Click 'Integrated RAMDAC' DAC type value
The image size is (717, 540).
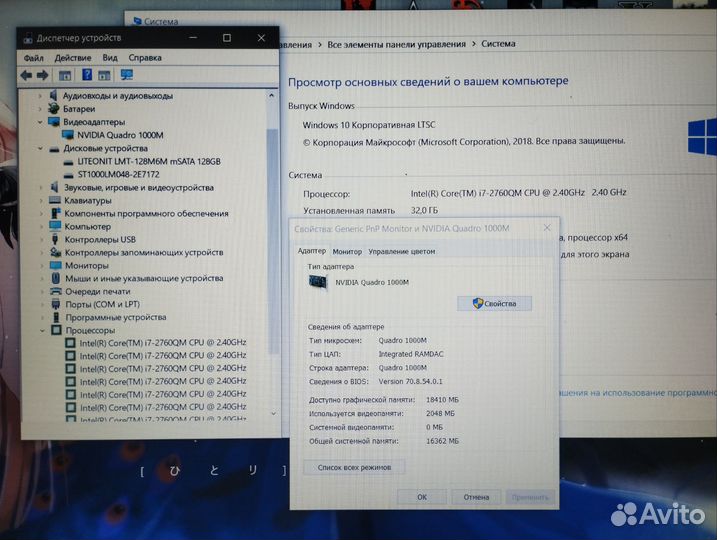coord(411,354)
